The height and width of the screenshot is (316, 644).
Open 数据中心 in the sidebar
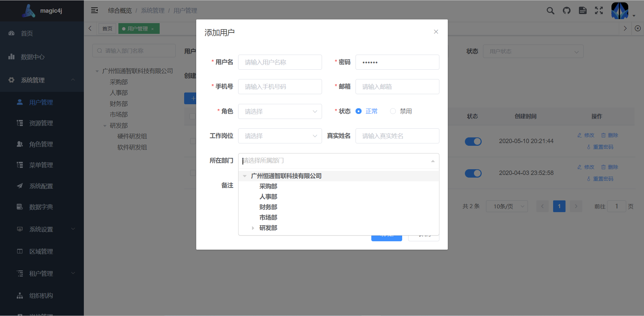(42, 57)
